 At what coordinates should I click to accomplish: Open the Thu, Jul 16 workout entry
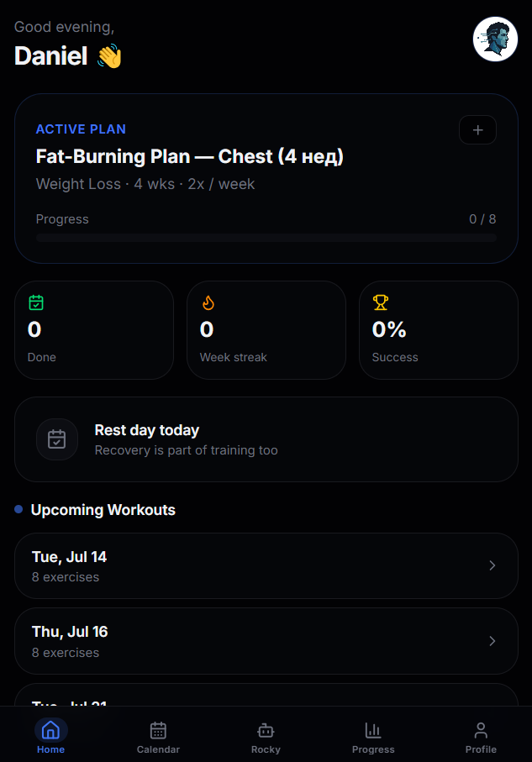tap(266, 641)
